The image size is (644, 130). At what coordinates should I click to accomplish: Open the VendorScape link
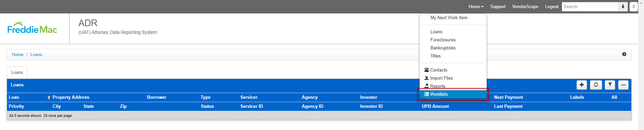pyautogui.click(x=525, y=6)
